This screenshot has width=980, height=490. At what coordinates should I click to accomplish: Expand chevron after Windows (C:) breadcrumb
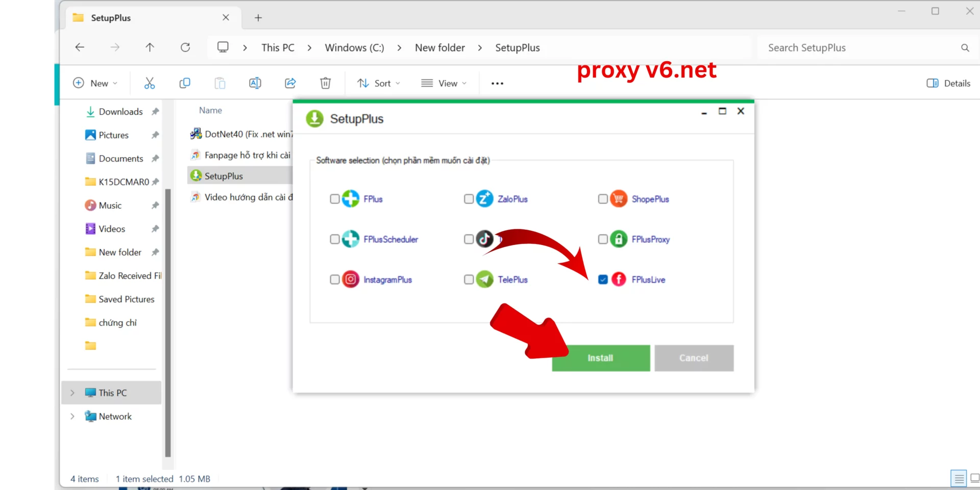(399, 47)
